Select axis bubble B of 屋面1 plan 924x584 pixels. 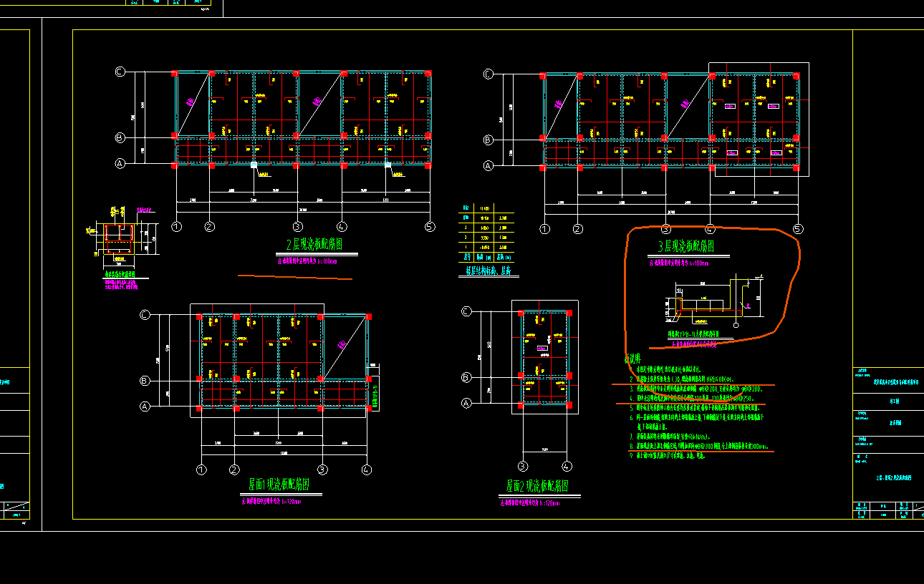coord(145,381)
